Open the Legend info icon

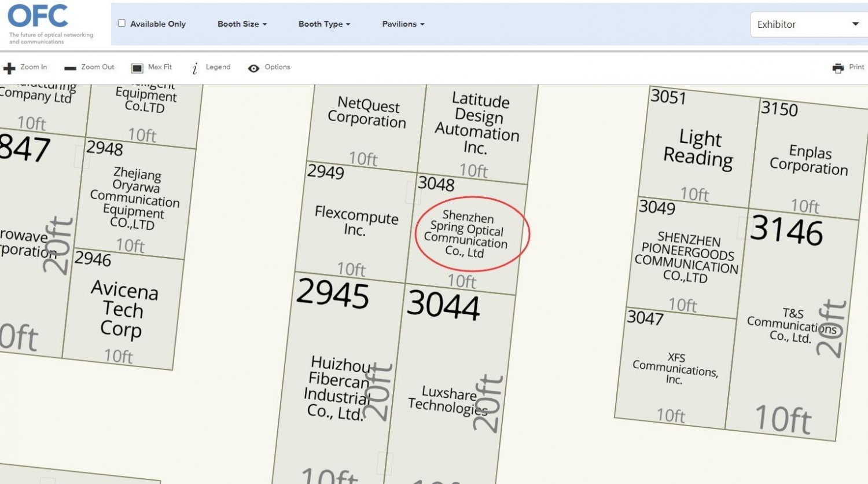pos(195,68)
